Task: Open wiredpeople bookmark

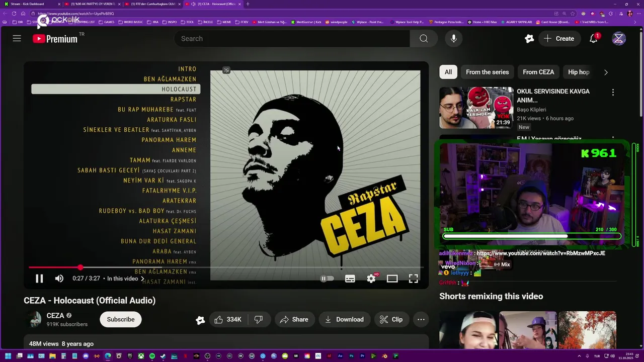Action: click(x=337, y=22)
